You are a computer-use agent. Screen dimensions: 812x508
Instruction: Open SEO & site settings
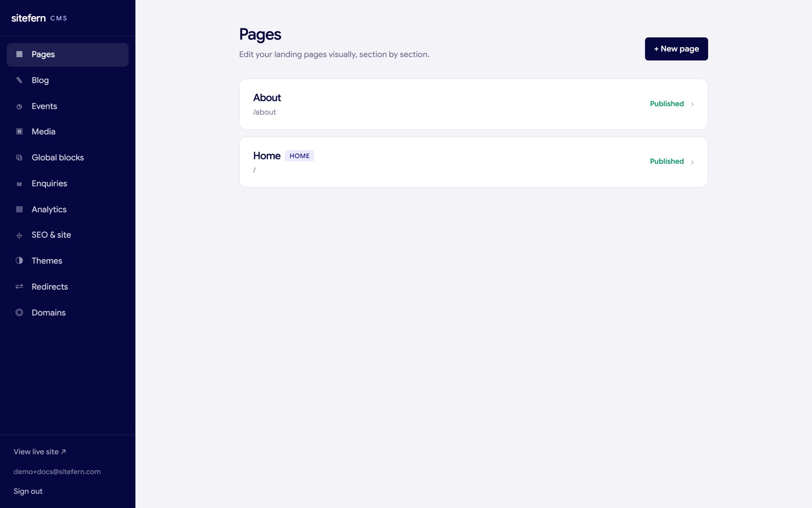tap(67, 235)
